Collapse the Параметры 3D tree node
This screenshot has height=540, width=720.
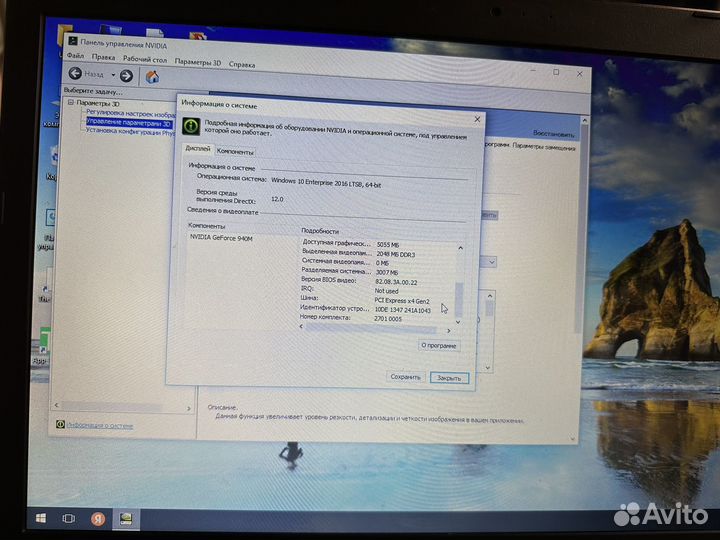coord(71,102)
